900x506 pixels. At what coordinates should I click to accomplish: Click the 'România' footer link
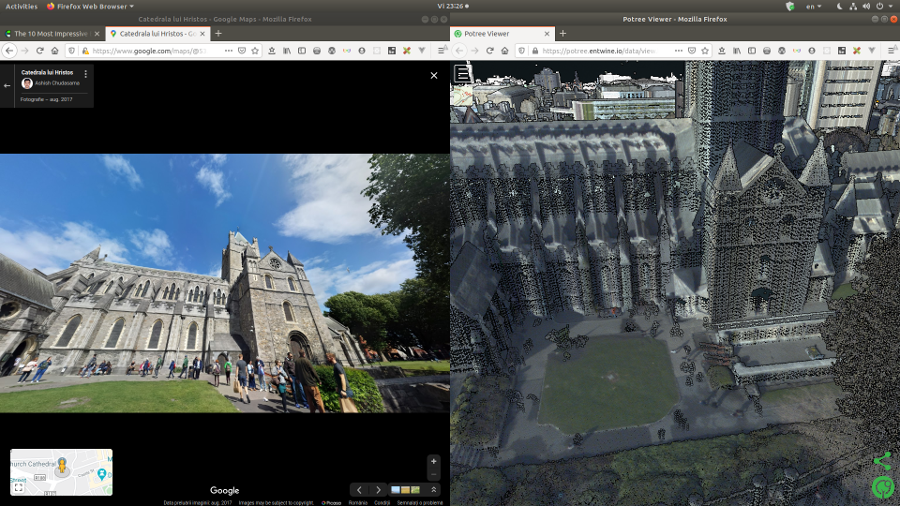pyautogui.click(x=358, y=503)
